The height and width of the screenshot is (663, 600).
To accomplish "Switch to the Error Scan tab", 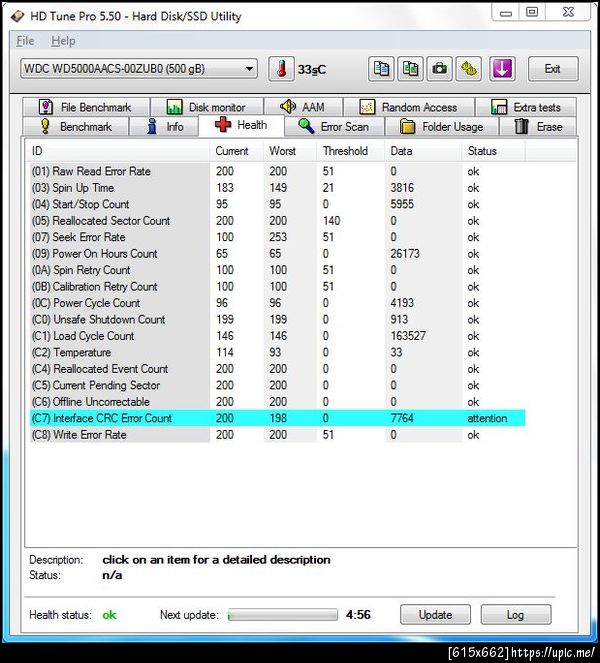I will click(x=334, y=126).
